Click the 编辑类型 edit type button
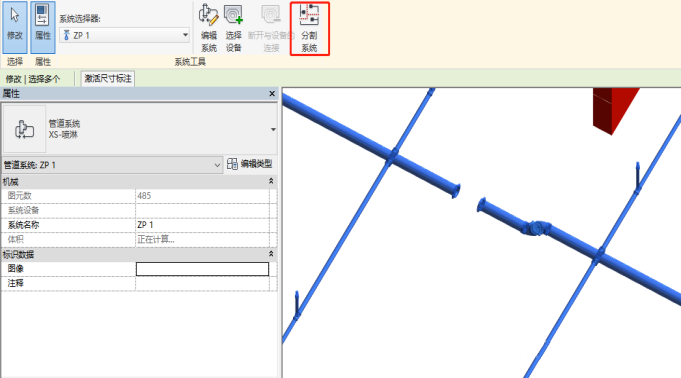Viewport: 681px width, 378px height. (250, 164)
